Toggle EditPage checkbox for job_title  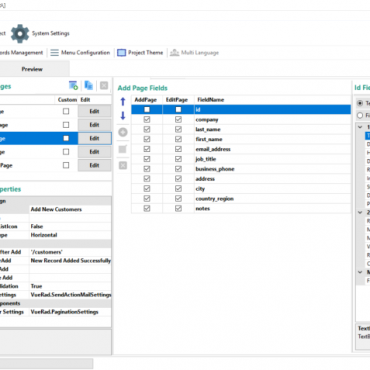(x=178, y=159)
